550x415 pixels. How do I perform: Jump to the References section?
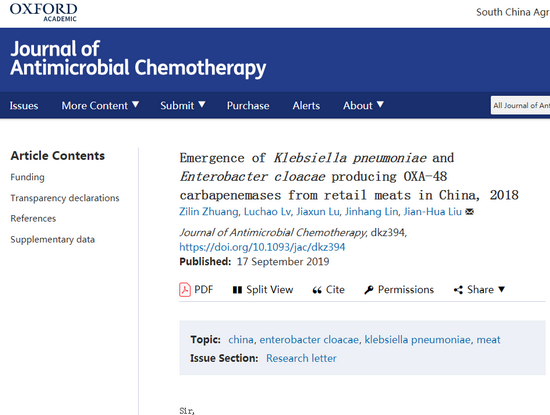(33, 219)
